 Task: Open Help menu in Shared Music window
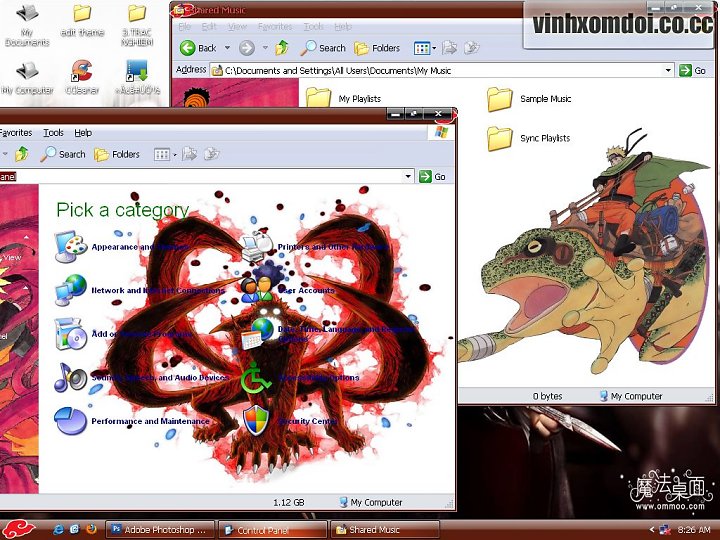pos(343,27)
